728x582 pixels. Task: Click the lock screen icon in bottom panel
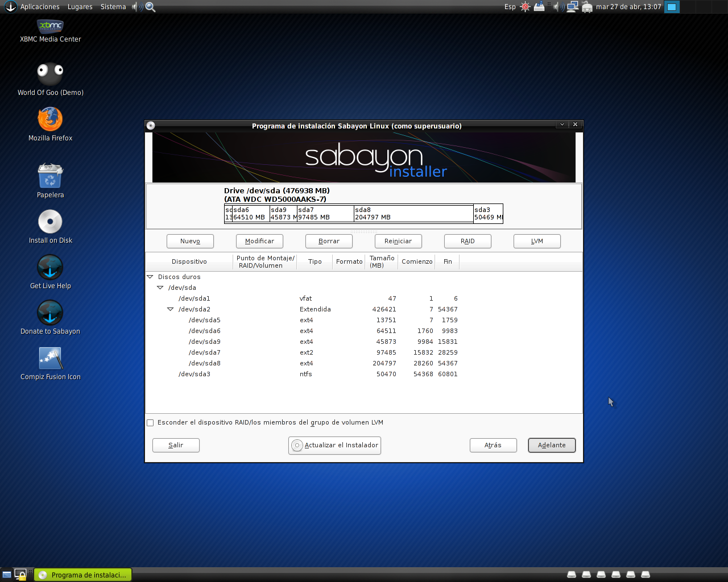[x=20, y=575]
